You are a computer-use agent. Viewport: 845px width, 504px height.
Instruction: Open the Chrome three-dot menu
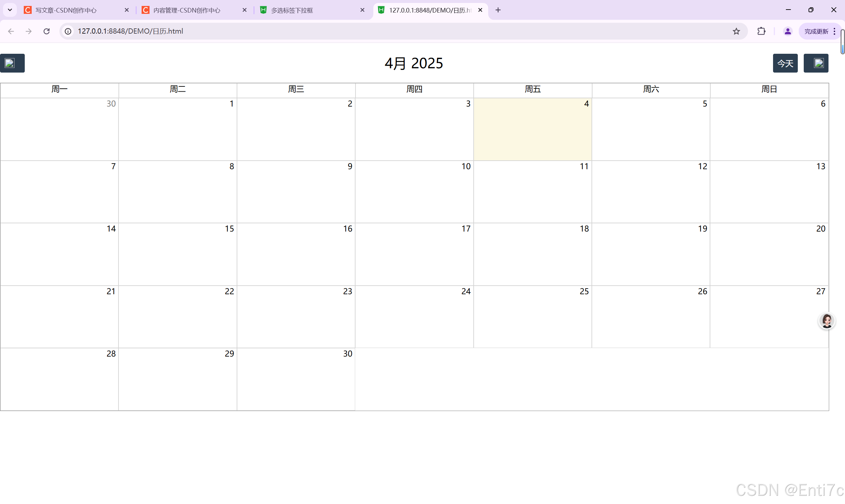pyautogui.click(x=834, y=31)
